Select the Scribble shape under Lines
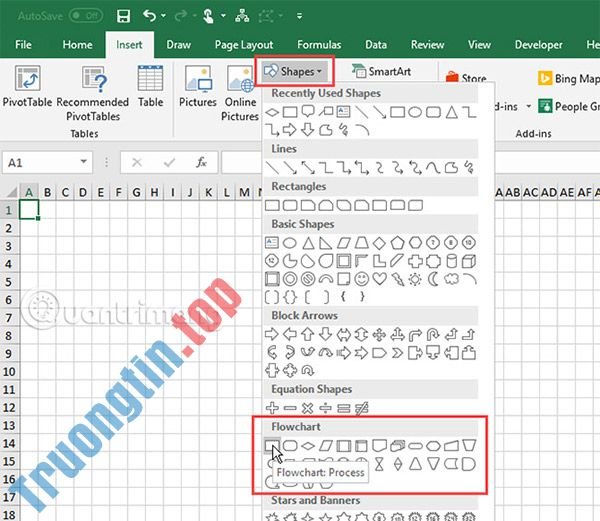The height and width of the screenshot is (521, 600). point(469,168)
